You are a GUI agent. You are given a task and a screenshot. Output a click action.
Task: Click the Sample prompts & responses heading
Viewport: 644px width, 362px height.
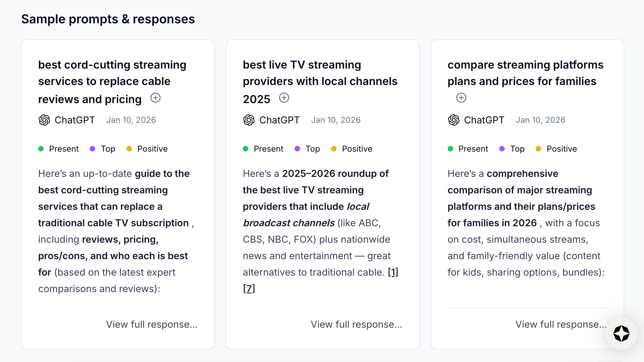click(x=108, y=19)
